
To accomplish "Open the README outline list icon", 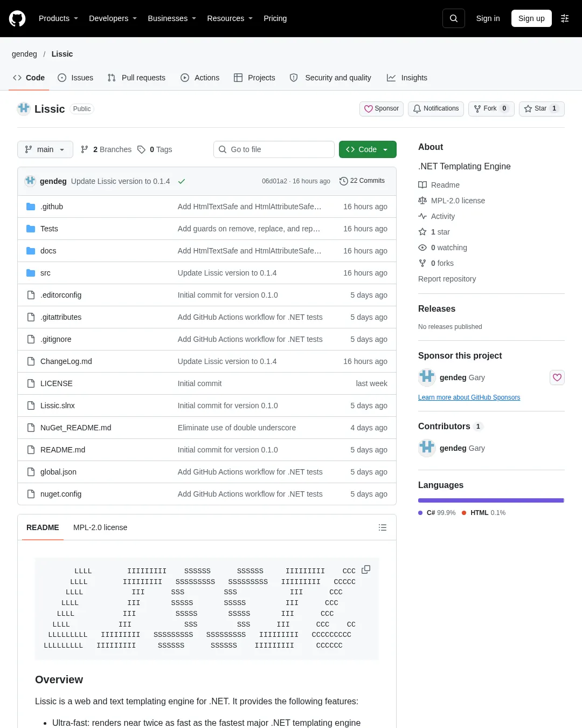I will [383, 527].
